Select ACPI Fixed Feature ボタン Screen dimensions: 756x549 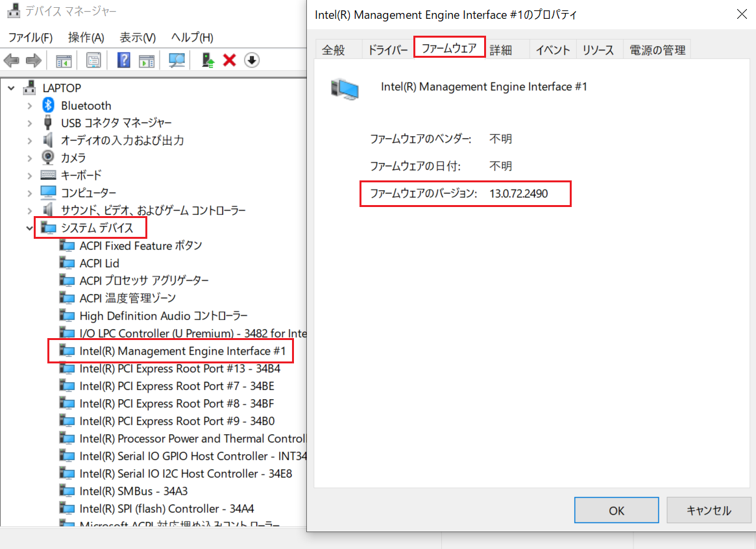click(x=141, y=245)
